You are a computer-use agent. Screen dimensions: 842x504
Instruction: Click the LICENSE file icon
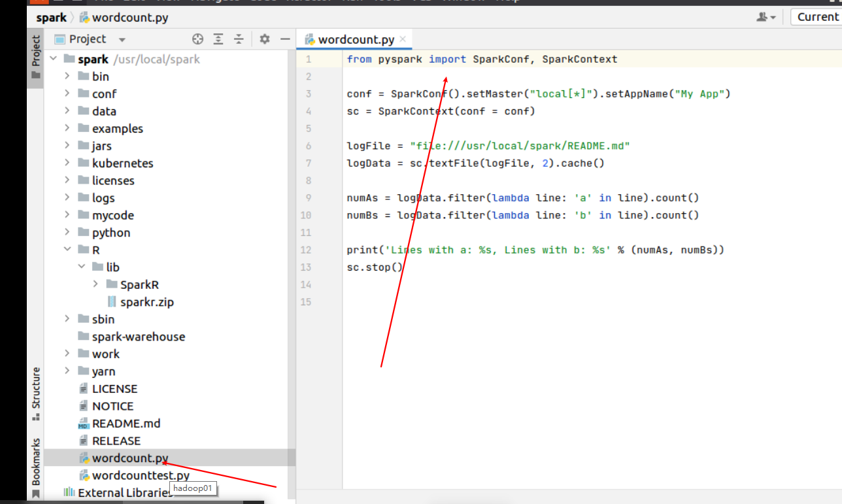click(x=83, y=388)
